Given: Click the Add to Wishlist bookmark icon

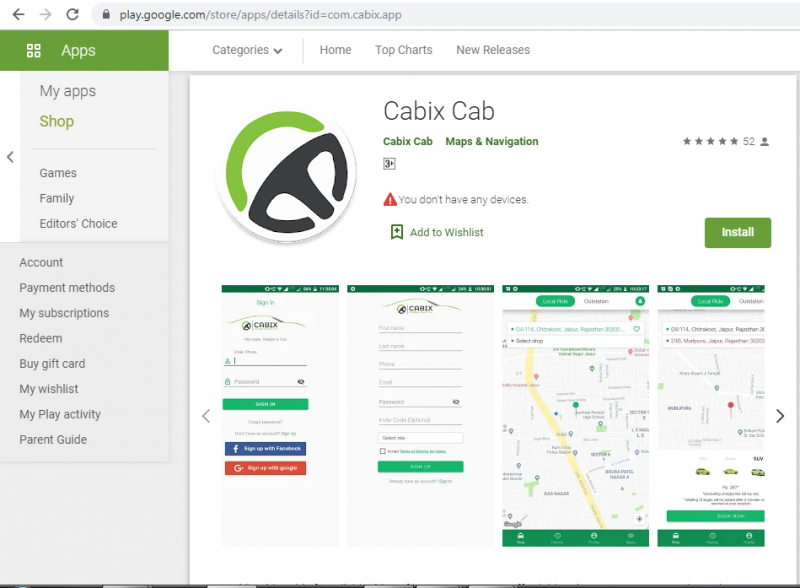Looking at the screenshot, I should pyautogui.click(x=396, y=232).
